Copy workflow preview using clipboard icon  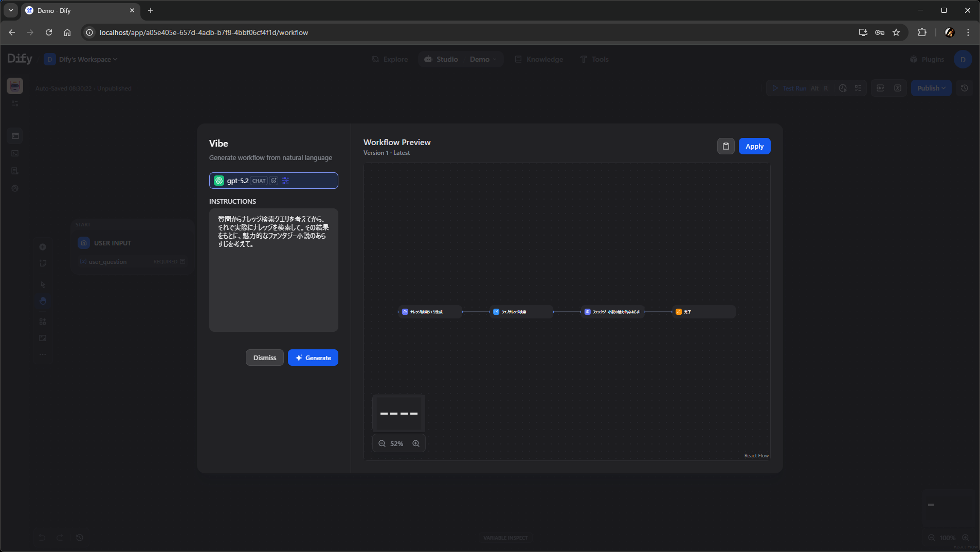tap(725, 146)
